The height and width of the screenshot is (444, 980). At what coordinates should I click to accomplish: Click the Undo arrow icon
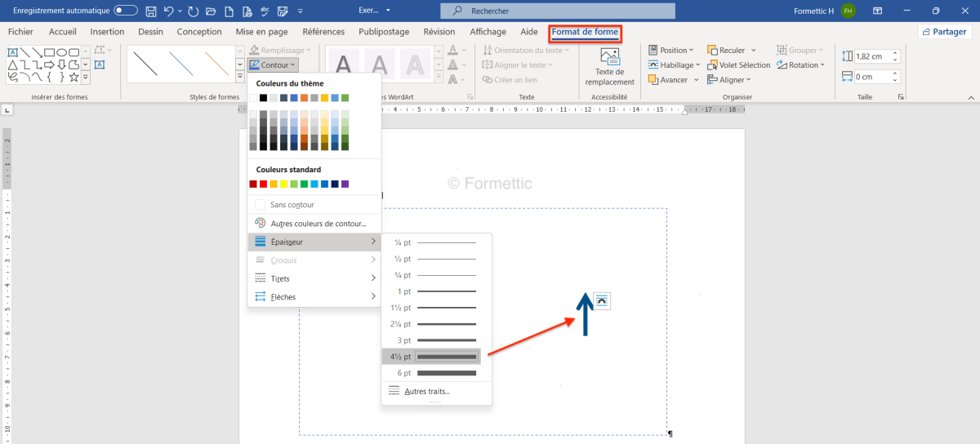tap(169, 11)
